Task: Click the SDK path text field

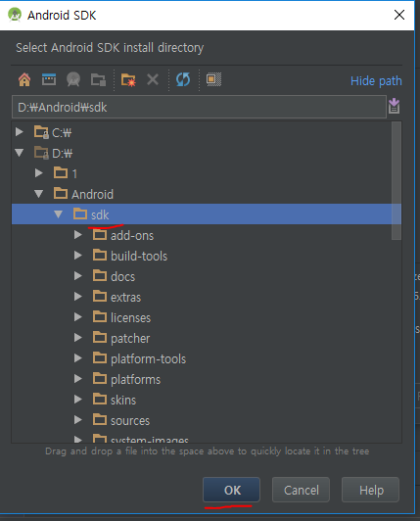Action: pyautogui.click(x=199, y=107)
